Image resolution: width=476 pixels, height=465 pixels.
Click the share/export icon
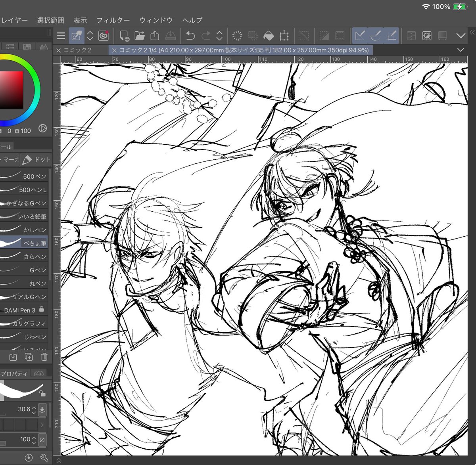point(155,36)
